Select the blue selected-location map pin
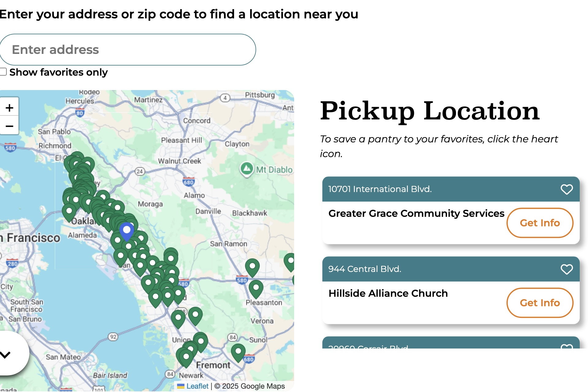Screen dimensions: 588x392 tap(127, 232)
